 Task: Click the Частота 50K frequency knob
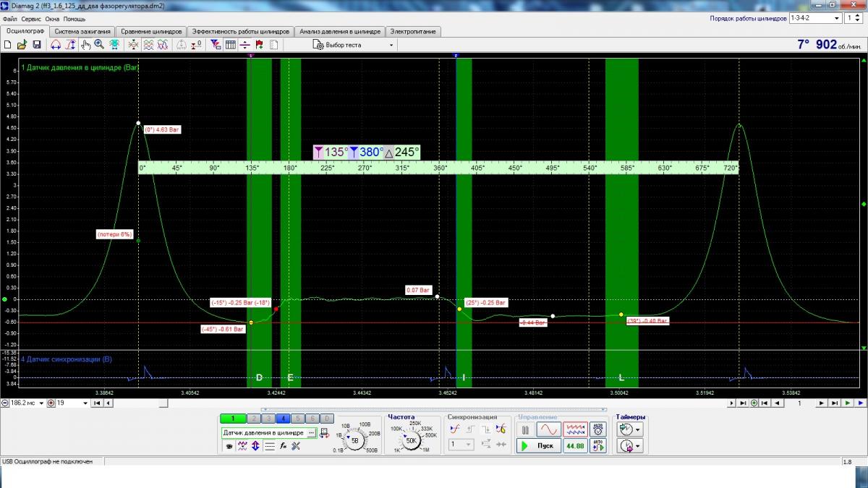[x=411, y=440]
